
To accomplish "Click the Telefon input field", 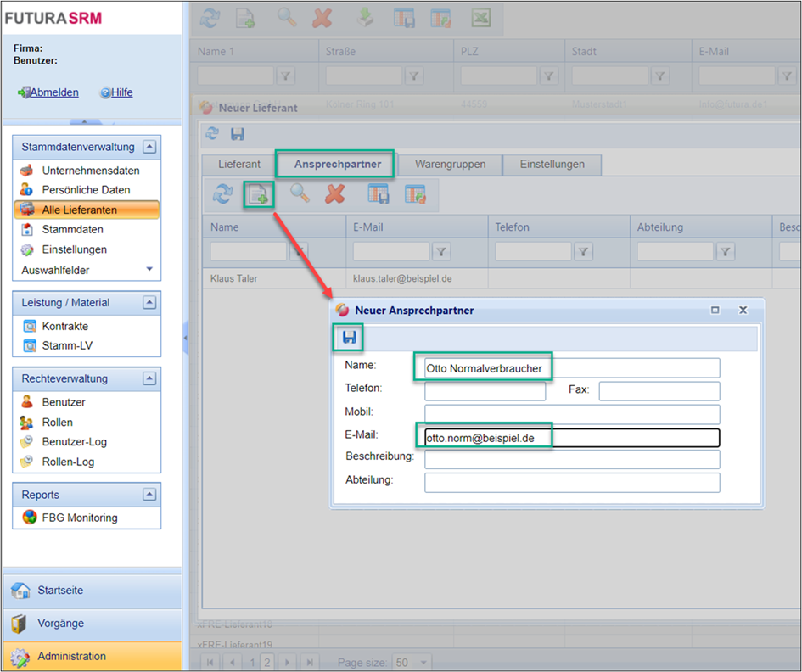I will (485, 390).
